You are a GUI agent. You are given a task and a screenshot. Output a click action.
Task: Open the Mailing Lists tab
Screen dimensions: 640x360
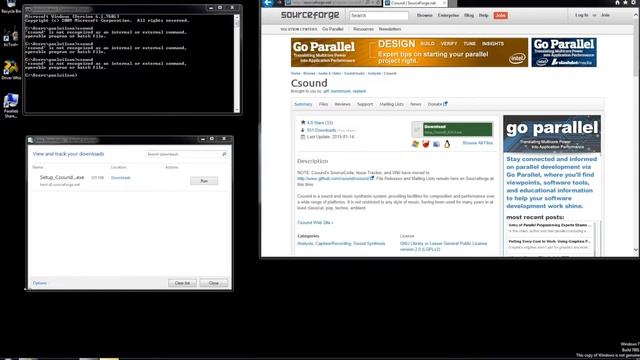coord(391,104)
